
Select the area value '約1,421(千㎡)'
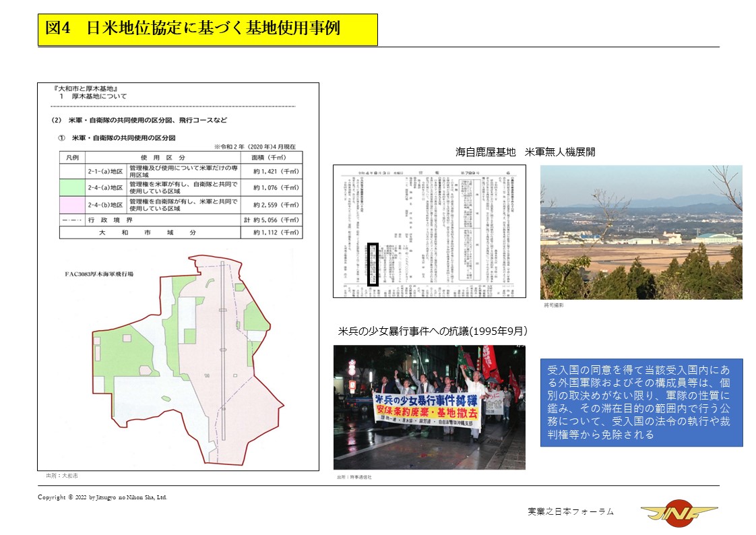(x=276, y=172)
